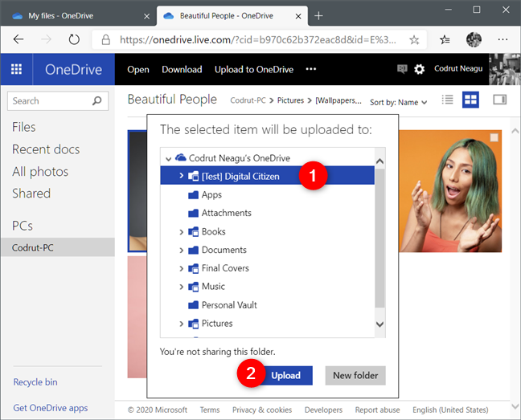Refresh the page with reload icon

74,39
